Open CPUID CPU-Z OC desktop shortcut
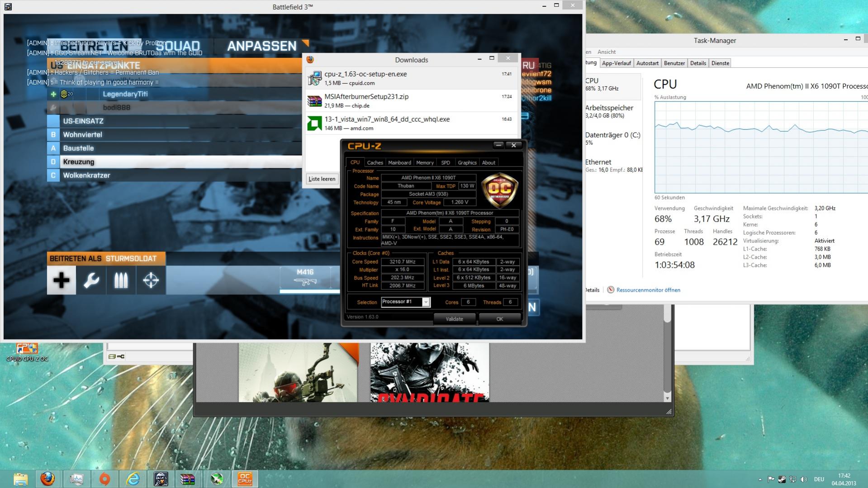The image size is (868, 488). click(27, 352)
